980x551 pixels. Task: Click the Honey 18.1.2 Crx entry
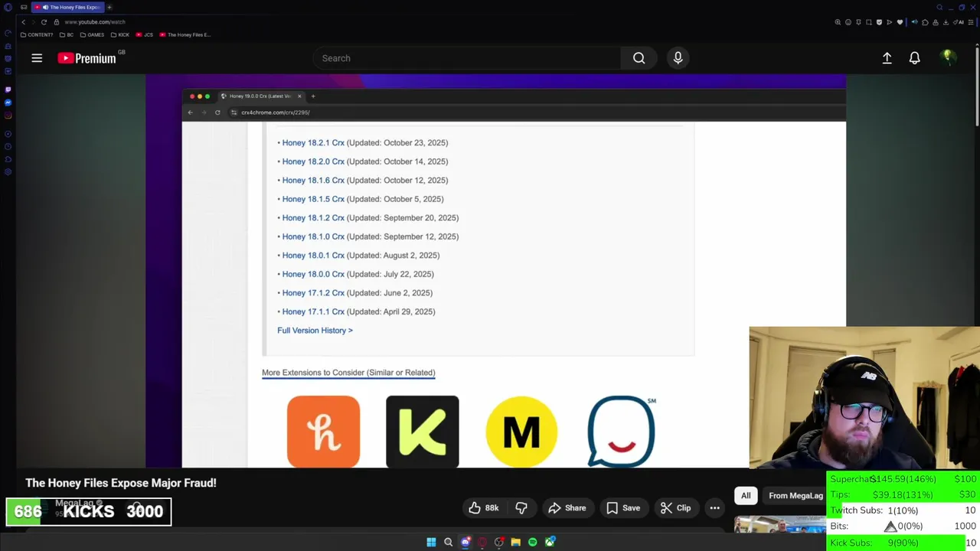[313, 217]
